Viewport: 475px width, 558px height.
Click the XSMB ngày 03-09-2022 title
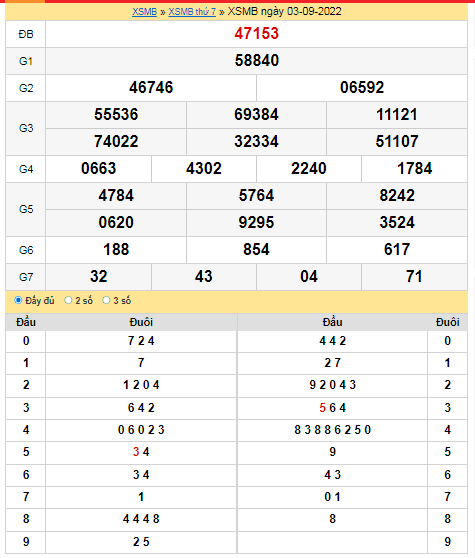click(x=284, y=11)
